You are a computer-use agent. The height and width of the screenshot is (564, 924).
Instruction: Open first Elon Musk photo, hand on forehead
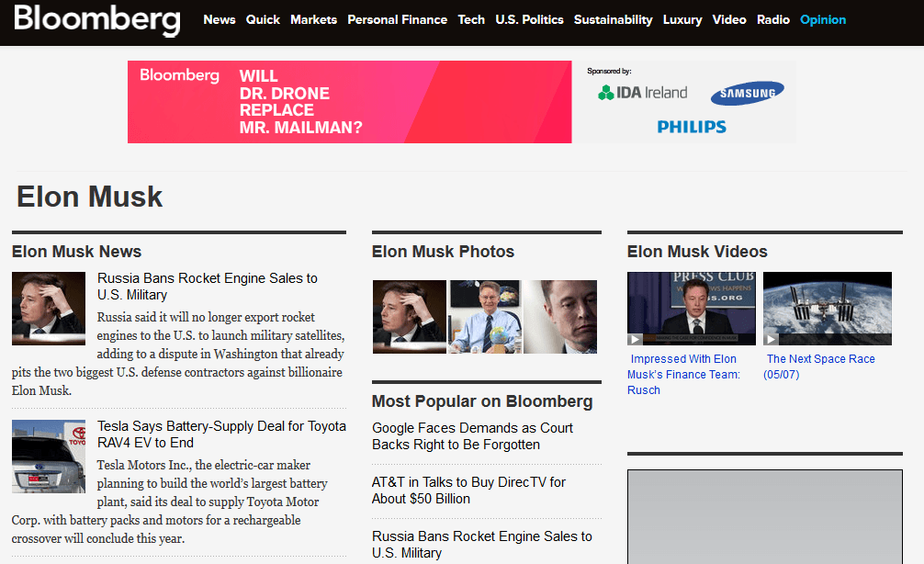click(x=410, y=317)
